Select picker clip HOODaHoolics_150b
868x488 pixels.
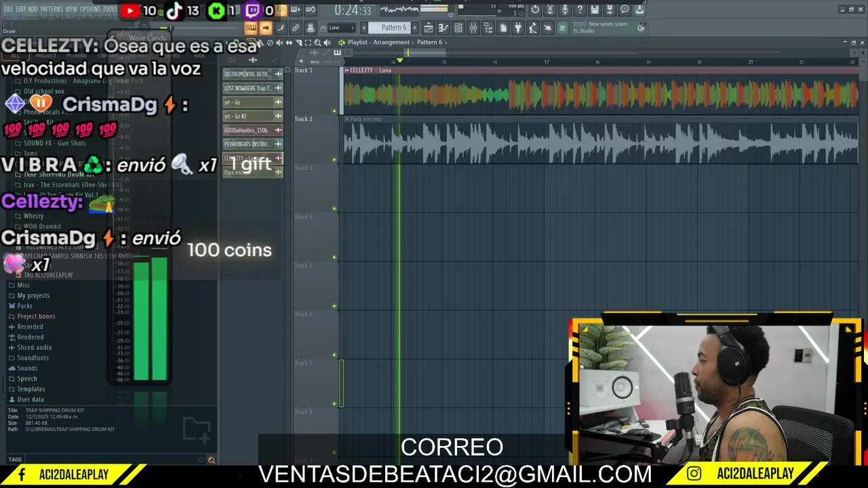click(x=253, y=130)
